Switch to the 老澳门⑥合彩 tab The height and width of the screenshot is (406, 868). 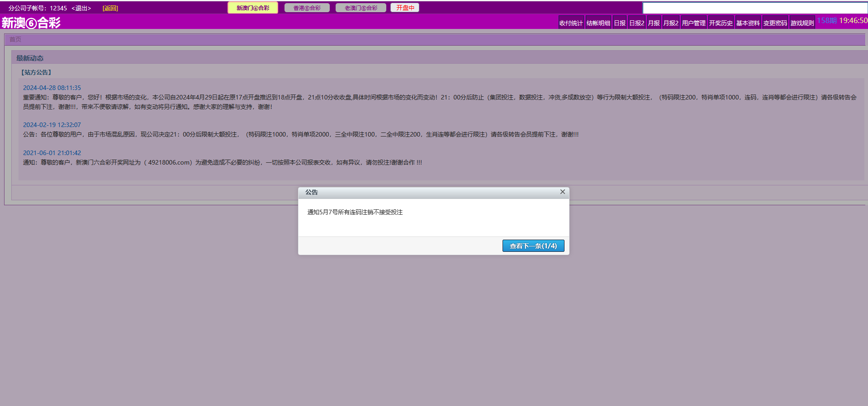[x=360, y=8]
